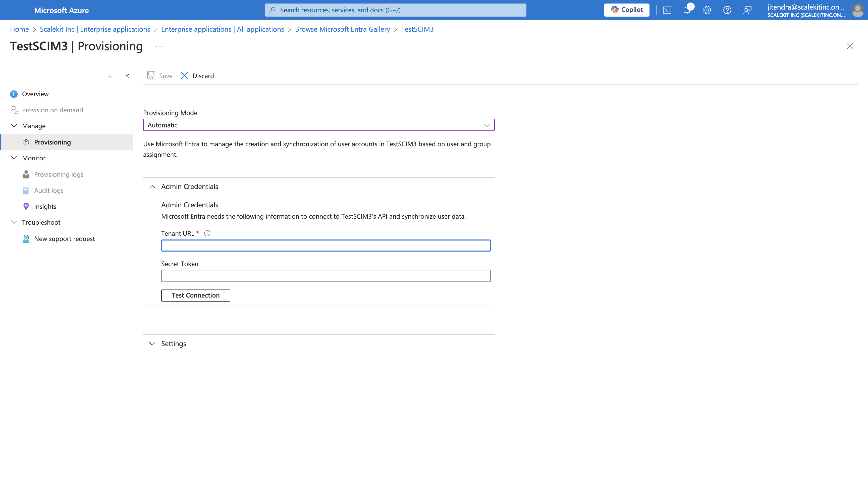Click the Discard label
Image resolution: width=868 pixels, height=482 pixels.
(203, 76)
